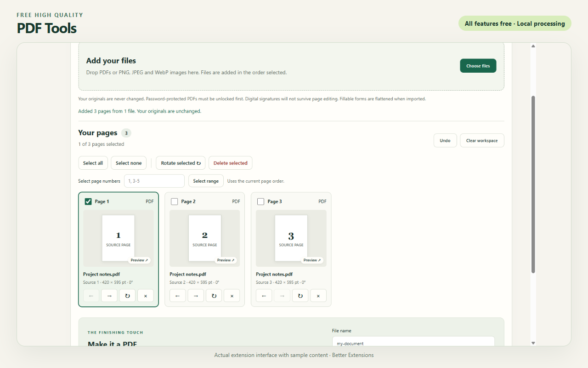Click the vertical scrollbar thumb
Viewport: 588px width, 368px height.
pyautogui.click(x=533, y=184)
